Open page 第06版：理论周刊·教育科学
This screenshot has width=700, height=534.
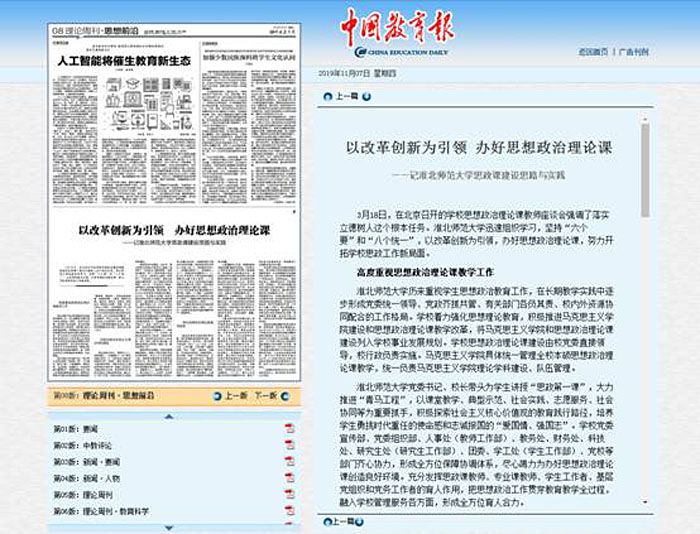[101, 512]
